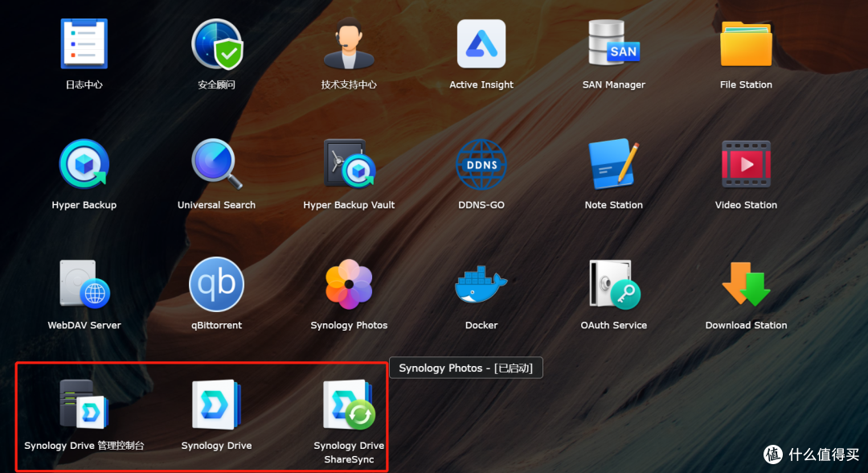Open WebDAV Server
The width and height of the screenshot is (868, 473).
pos(84,284)
